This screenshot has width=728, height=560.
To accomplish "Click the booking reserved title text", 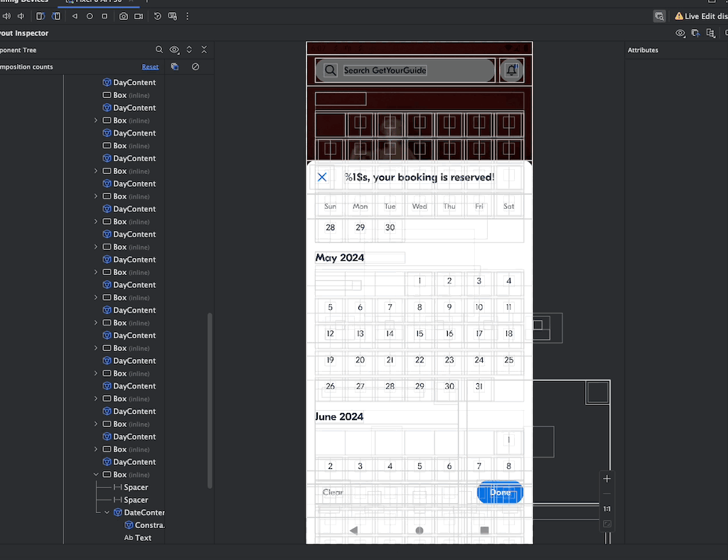I will pyautogui.click(x=419, y=177).
